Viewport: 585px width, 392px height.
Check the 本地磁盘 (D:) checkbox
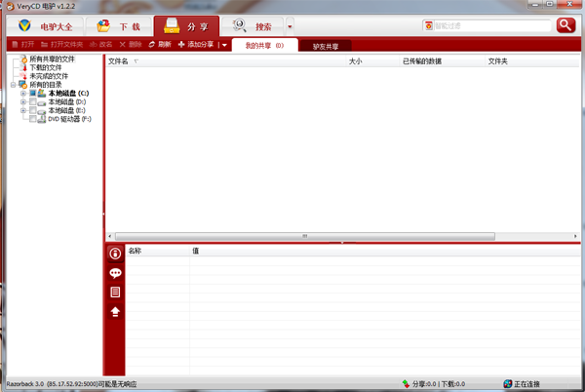point(31,101)
